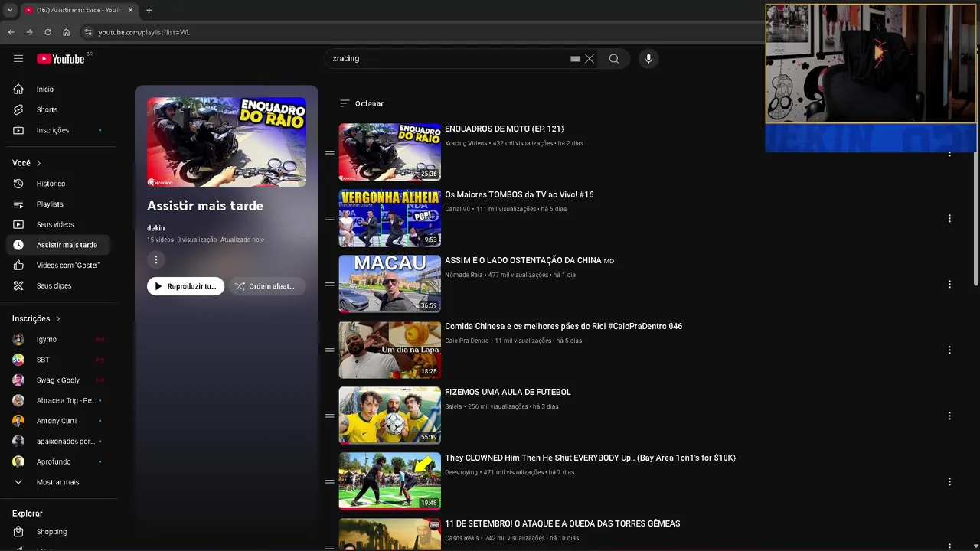Open options menu for MACAU China video
Image resolution: width=980 pixels, height=551 pixels.
pos(949,284)
